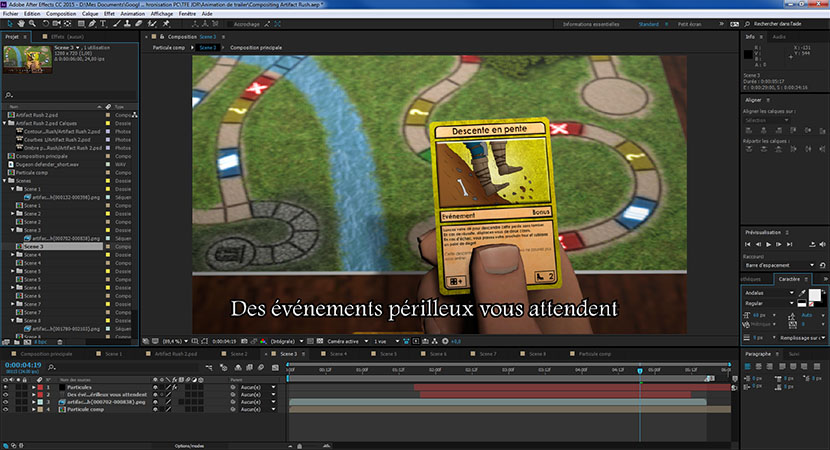Image resolution: width=830 pixels, height=450 pixels.
Task: Select the Hand tool
Action: click(21, 24)
